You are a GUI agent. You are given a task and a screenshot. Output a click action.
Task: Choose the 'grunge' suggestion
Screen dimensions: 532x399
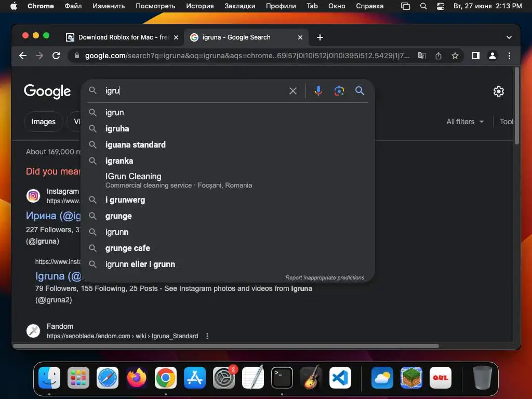(x=228, y=216)
